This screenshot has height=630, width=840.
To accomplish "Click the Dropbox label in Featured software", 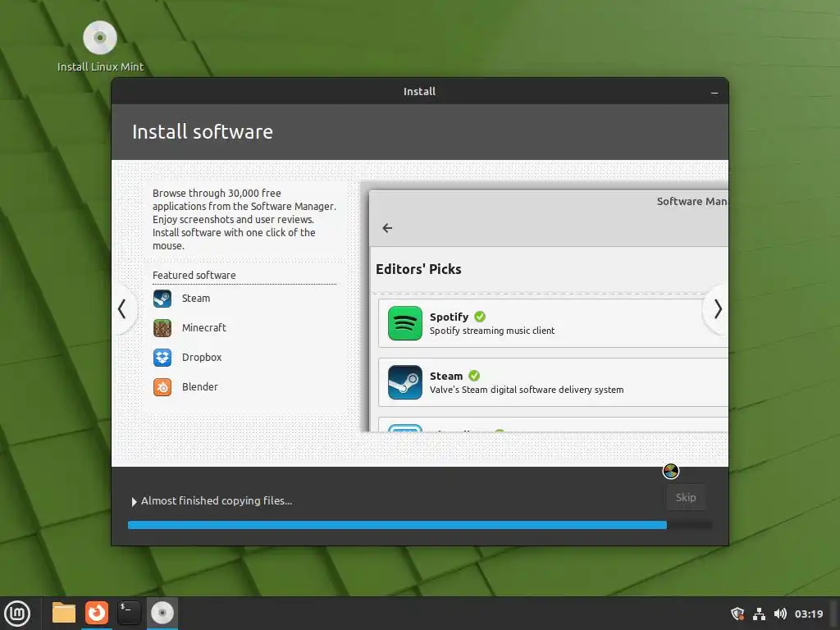I will pyautogui.click(x=202, y=358).
